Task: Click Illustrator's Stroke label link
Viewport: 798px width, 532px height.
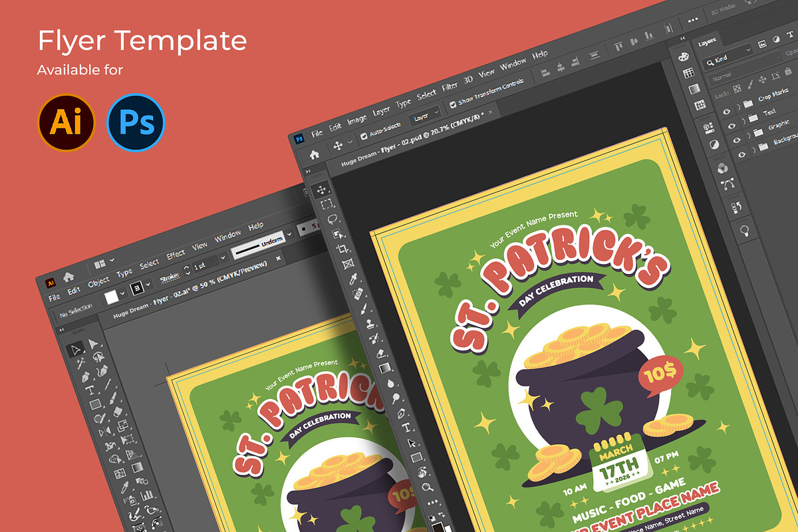Action: point(170,277)
